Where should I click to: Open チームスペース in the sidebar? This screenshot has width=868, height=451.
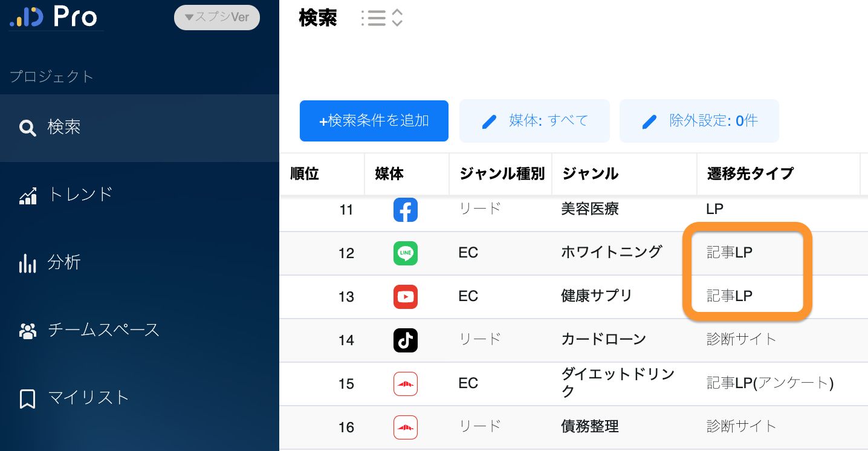coord(103,330)
